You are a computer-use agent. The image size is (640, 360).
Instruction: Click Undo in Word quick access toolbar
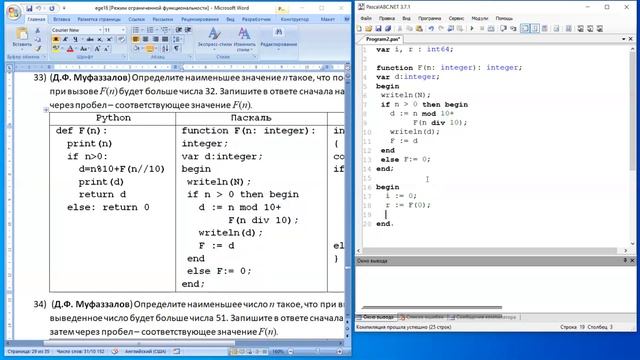(38, 8)
